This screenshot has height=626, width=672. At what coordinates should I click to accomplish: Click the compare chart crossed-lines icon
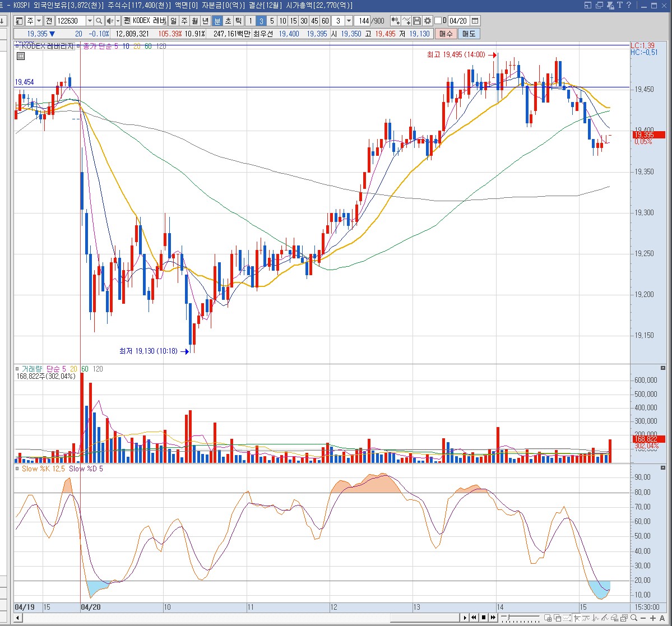[406, 21]
